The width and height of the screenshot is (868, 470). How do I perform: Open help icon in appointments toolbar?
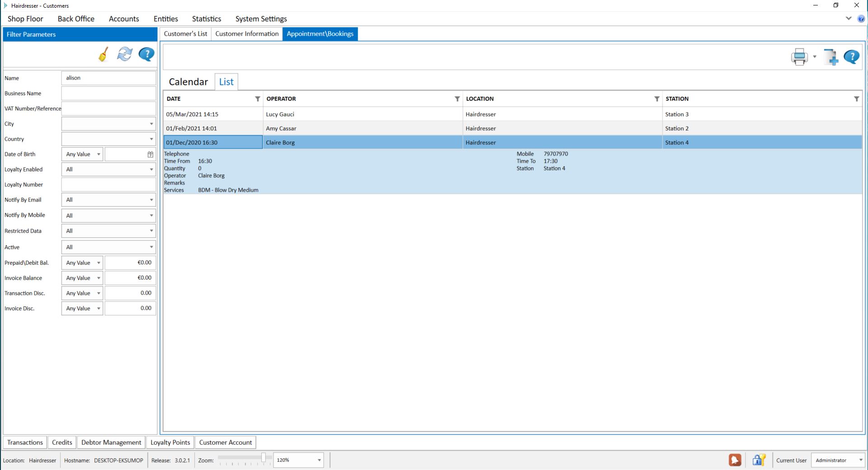point(852,57)
